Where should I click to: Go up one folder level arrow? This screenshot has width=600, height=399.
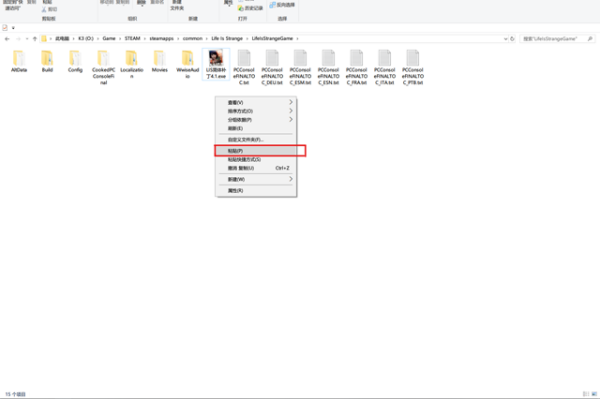pos(35,39)
